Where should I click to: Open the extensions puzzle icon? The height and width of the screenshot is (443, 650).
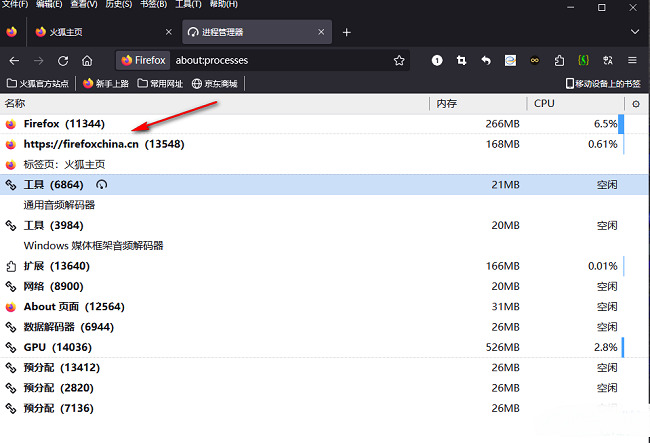click(559, 61)
